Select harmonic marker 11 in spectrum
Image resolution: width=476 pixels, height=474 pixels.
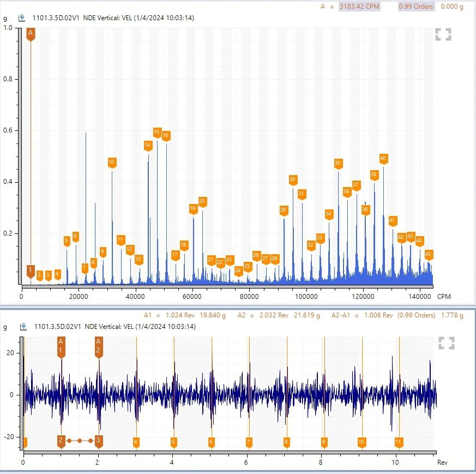point(121,240)
